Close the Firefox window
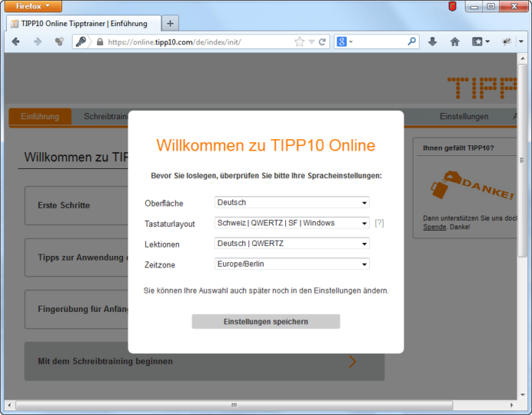 point(514,6)
